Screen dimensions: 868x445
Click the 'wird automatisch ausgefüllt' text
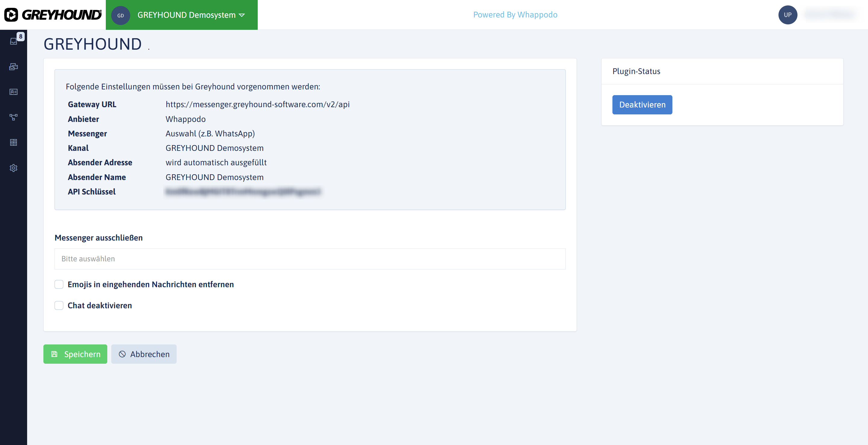216,163
